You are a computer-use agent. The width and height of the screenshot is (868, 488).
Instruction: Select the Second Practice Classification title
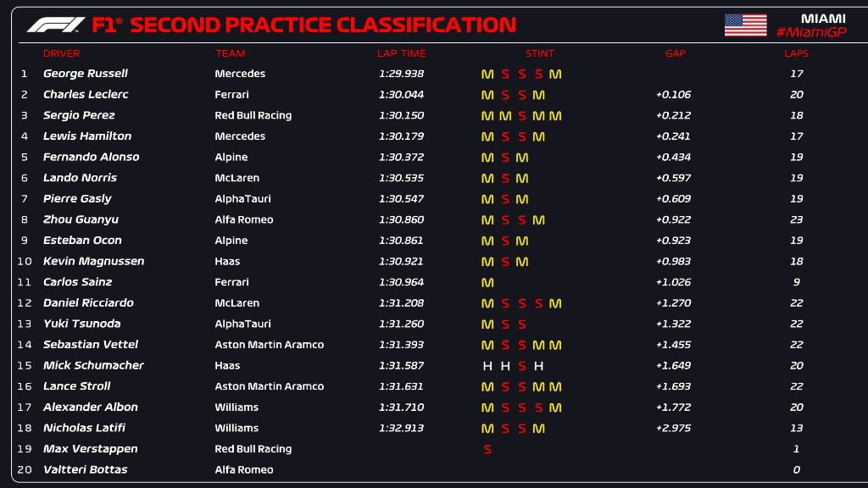(x=322, y=25)
